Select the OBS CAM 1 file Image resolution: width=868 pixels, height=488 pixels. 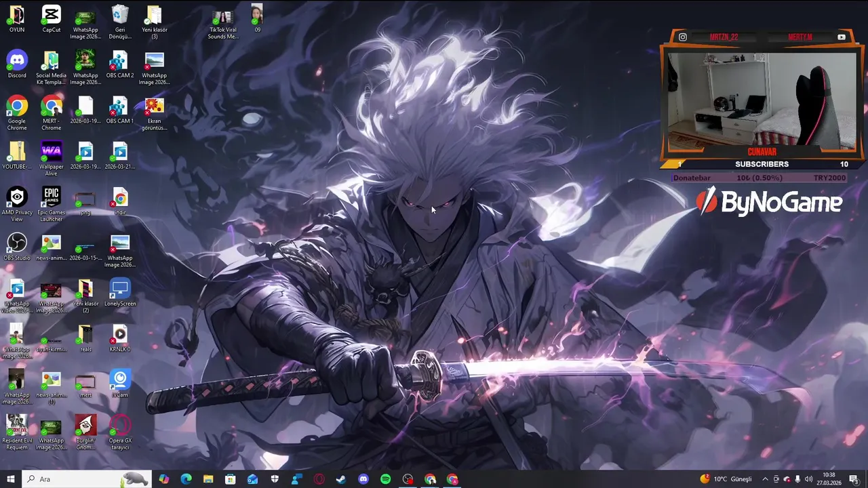120,110
